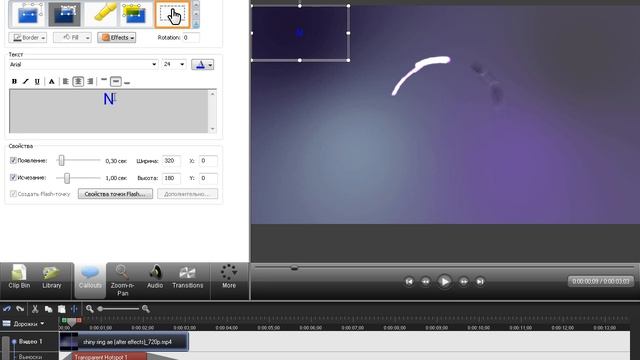This screenshot has height=360, width=640.
Task: Step backward in preview
Action: (425, 281)
